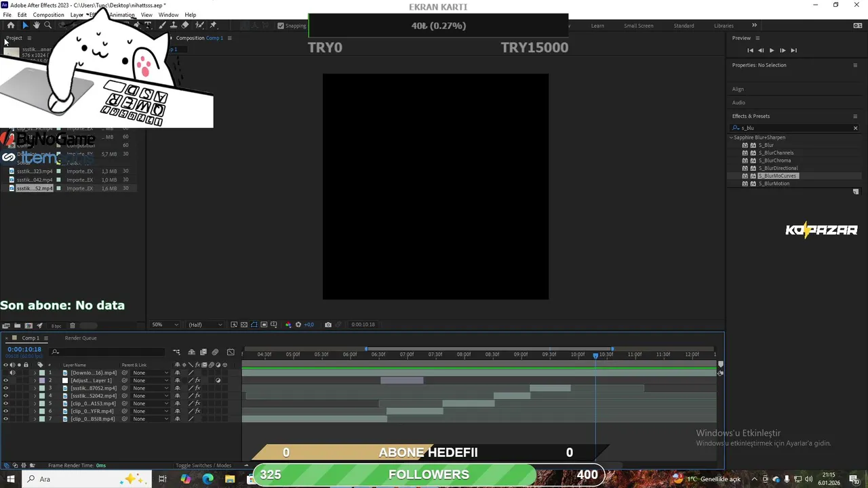Viewport: 868px width, 488px height.
Task: Switch to Render Queue tab
Action: [81, 338]
